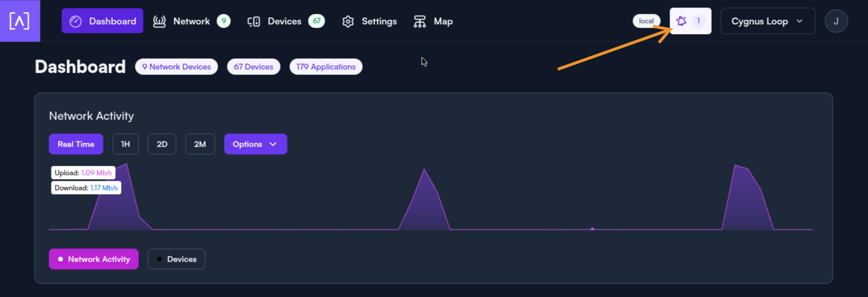
Task: Click the Network router icon
Action: 160,21
